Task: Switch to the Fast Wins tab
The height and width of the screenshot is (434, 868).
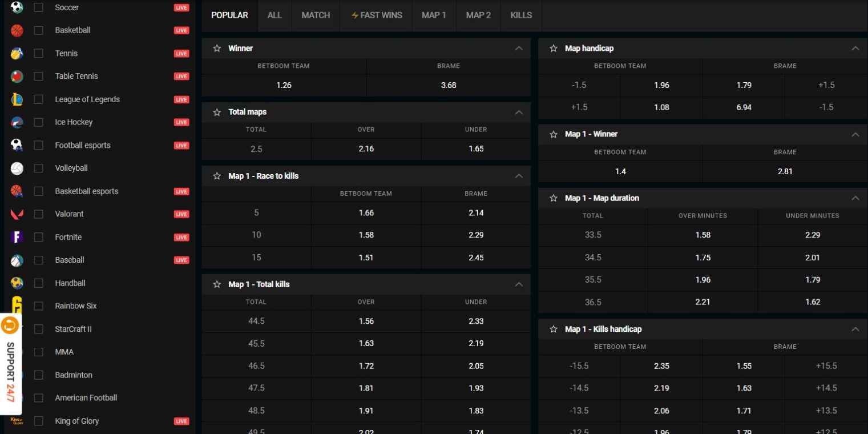Action: click(x=376, y=15)
